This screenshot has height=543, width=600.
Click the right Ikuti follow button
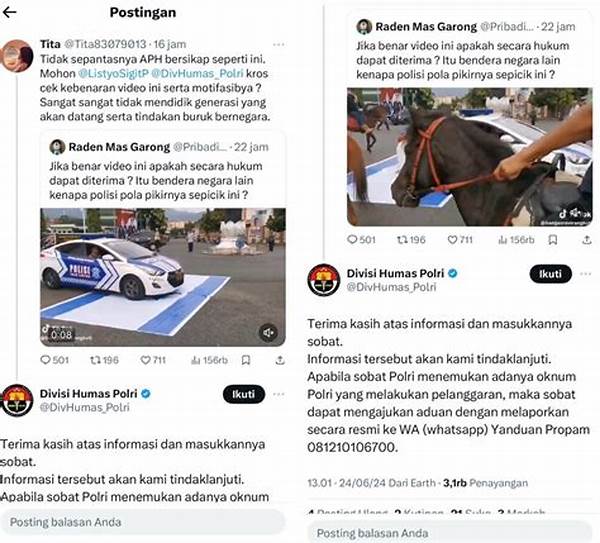(551, 274)
